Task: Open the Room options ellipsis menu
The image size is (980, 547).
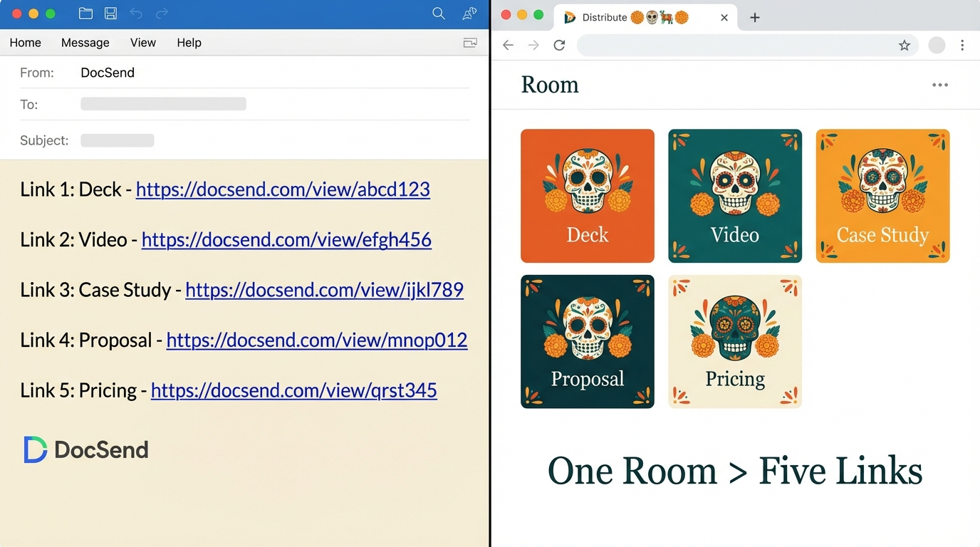Action: [940, 85]
